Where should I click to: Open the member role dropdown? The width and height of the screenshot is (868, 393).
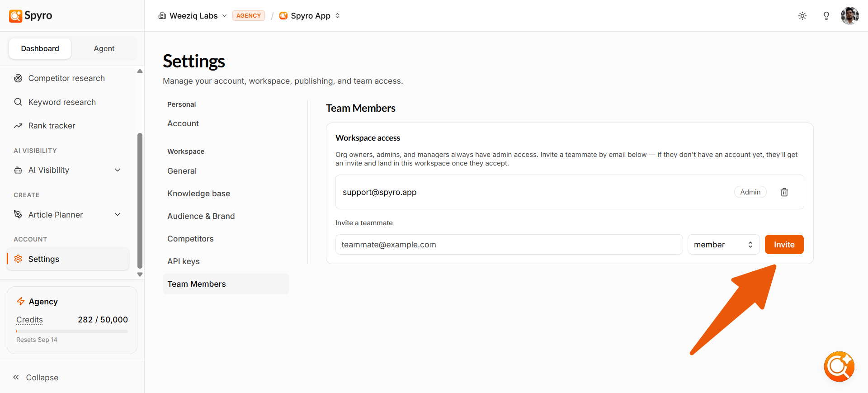click(x=723, y=245)
